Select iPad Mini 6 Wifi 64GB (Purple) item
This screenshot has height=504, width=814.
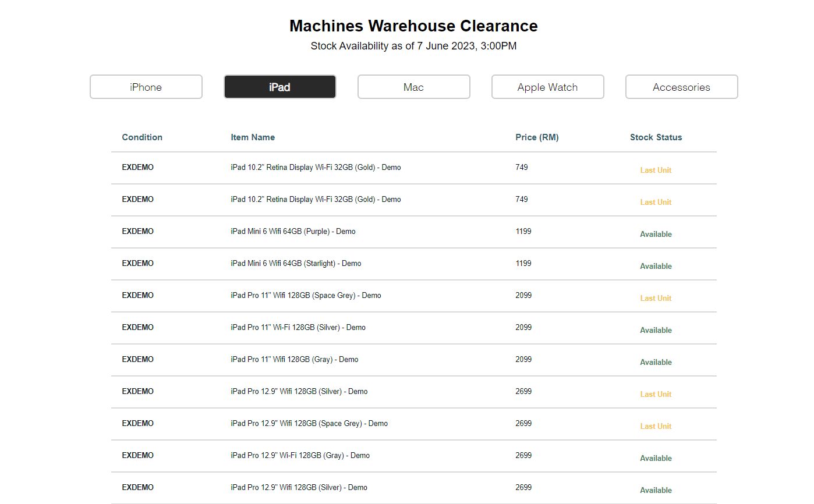point(293,231)
